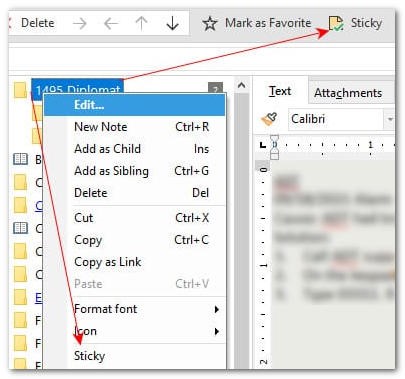Click the gray badge right of 1495 Diplomat
This screenshot has height=379, width=405.
pos(215,87)
